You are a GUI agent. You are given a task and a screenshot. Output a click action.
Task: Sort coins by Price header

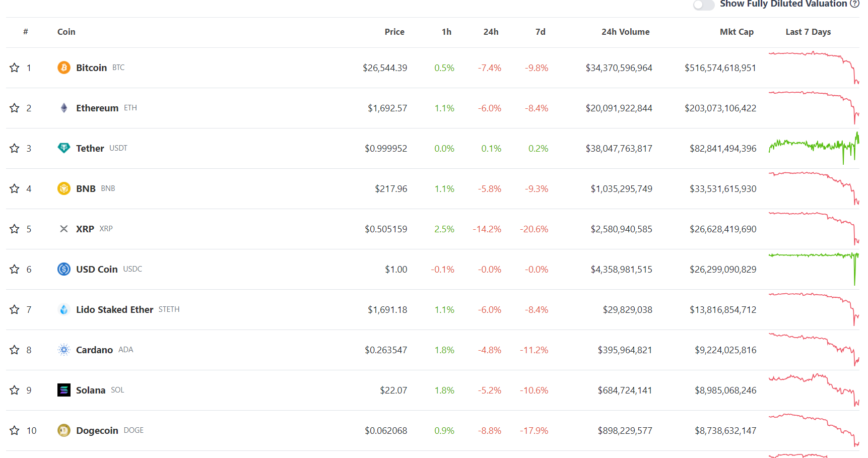394,32
